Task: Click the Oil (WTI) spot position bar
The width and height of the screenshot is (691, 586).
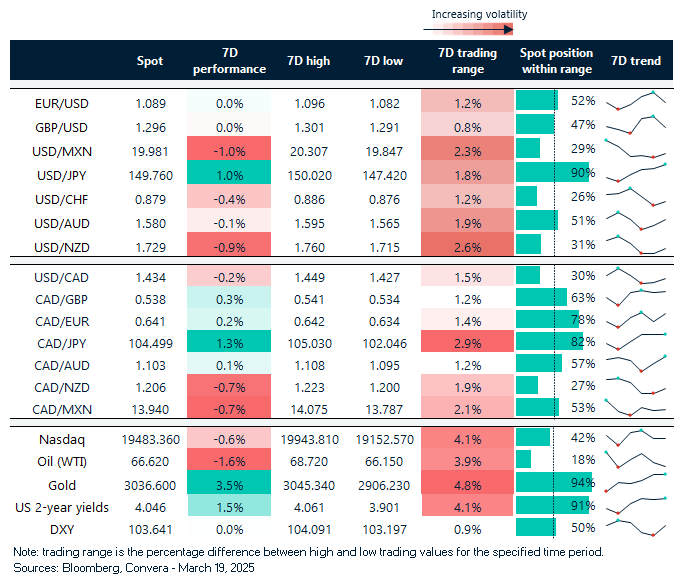Action: [522, 459]
